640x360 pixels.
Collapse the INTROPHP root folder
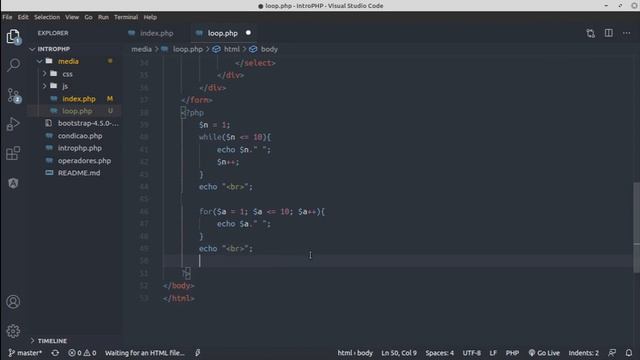(32, 49)
